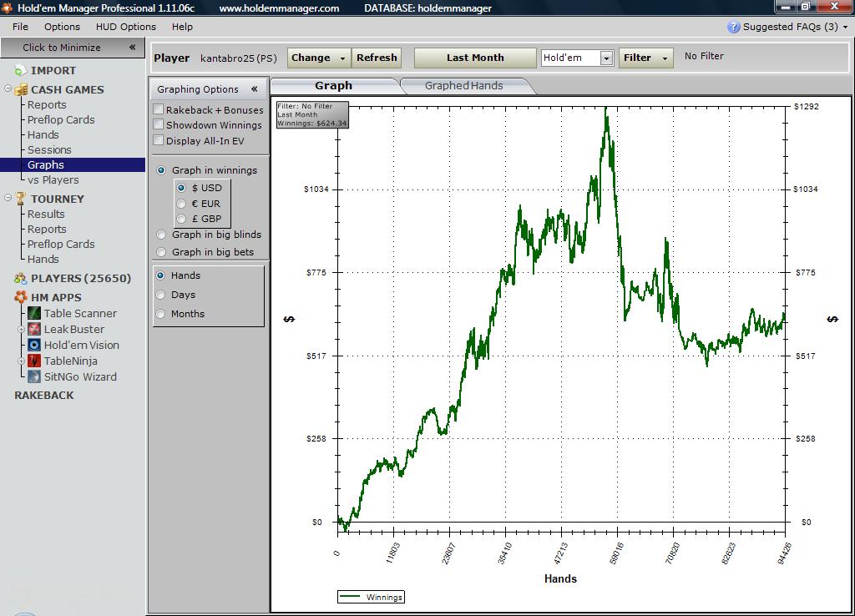Open Cash Games Reports
855x616 pixels.
(47, 104)
